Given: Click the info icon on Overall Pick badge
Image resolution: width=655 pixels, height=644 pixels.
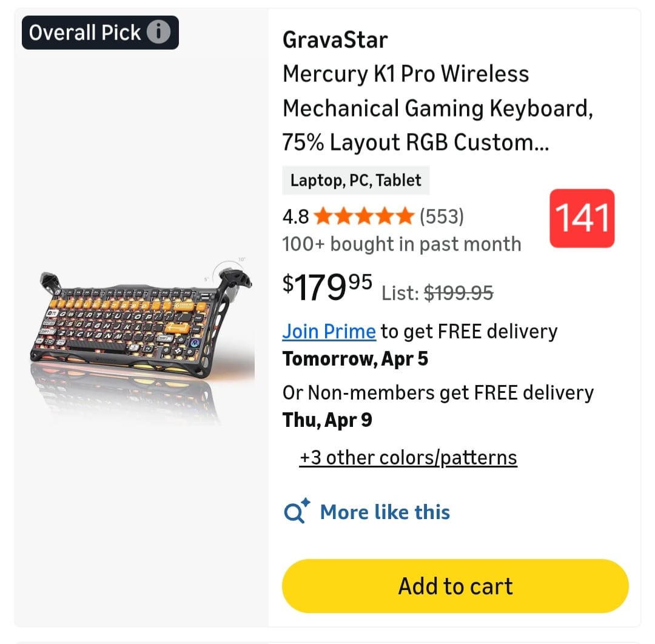Looking at the screenshot, I should [159, 32].
